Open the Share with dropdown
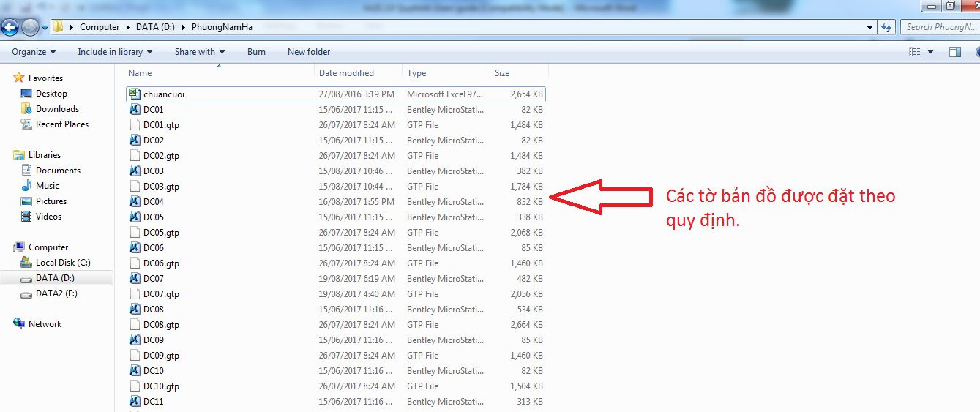980x412 pixels. pos(199,52)
